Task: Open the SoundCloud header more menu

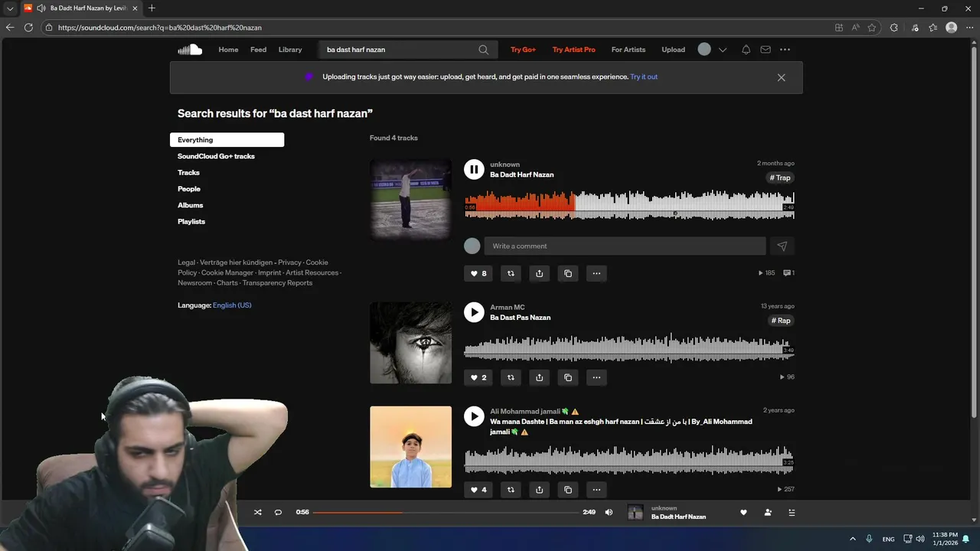Action: (x=785, y=50)
